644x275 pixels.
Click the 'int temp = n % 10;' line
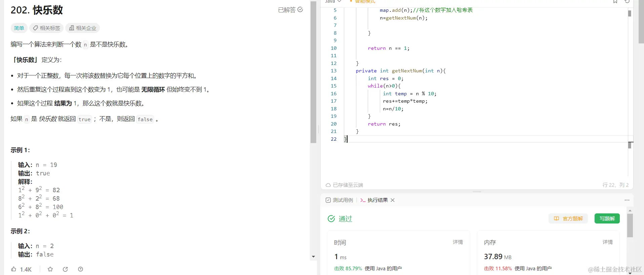409,94
